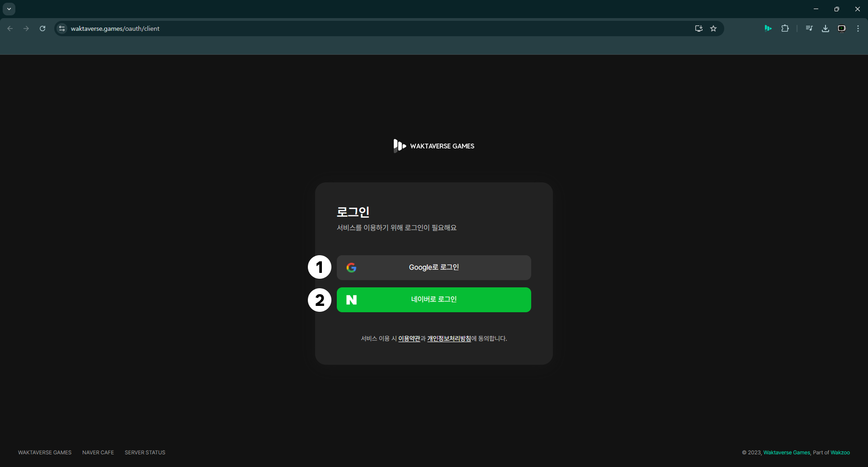Image resolution: width=868 pixels, height=467 pixels.
Task: Close the browser window
Action: click(858, 9)
